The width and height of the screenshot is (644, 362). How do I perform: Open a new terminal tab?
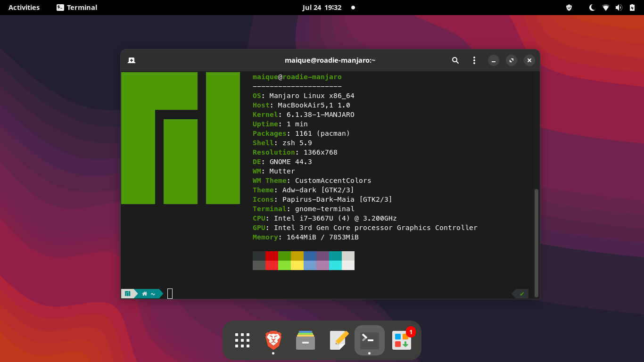pos(132,60)
